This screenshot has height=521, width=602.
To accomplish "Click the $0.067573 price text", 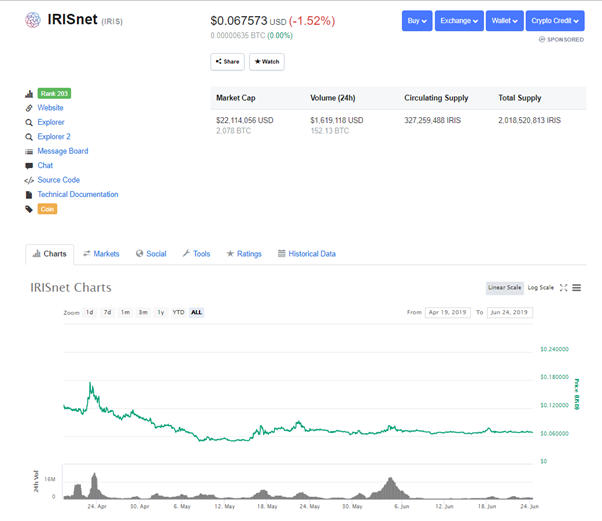I will (x=238, y=21).
